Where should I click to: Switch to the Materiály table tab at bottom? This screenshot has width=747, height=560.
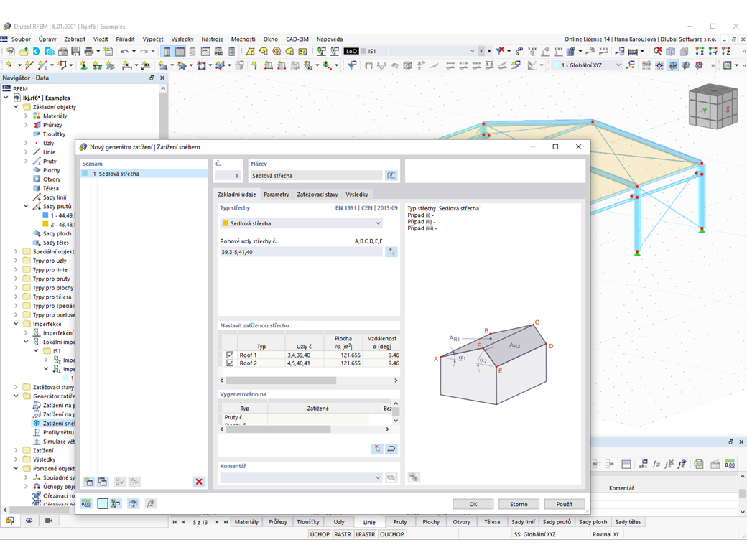[x=247, y=522]
